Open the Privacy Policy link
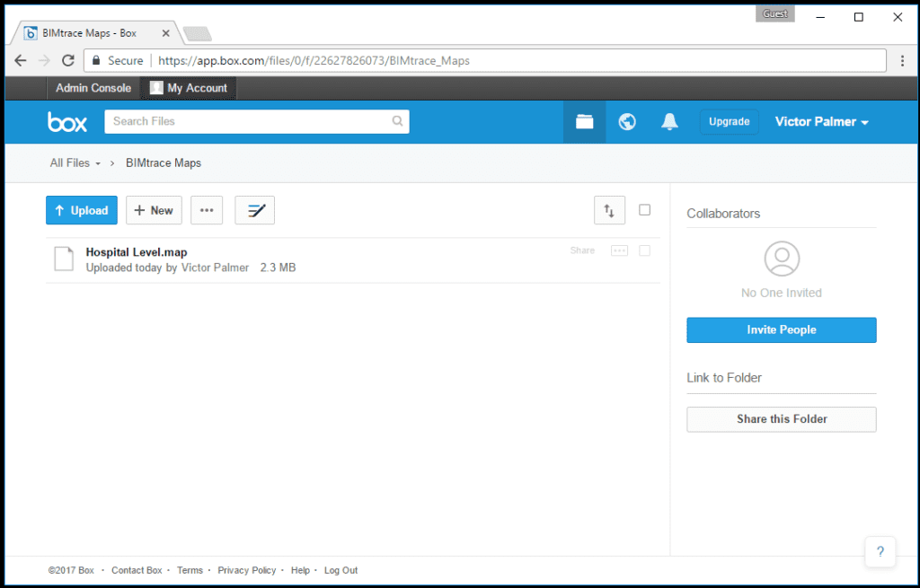 point(246,570)
